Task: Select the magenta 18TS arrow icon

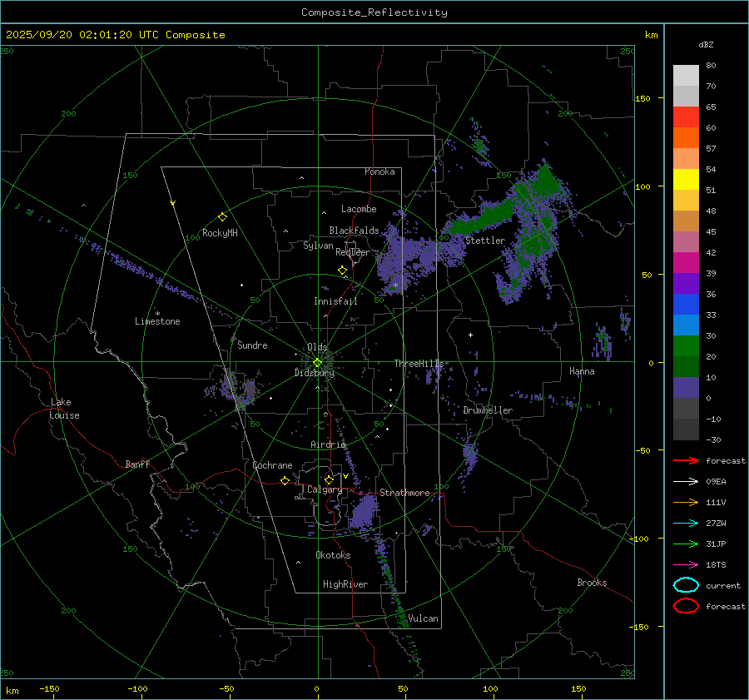Action: (x=686, y=564)
